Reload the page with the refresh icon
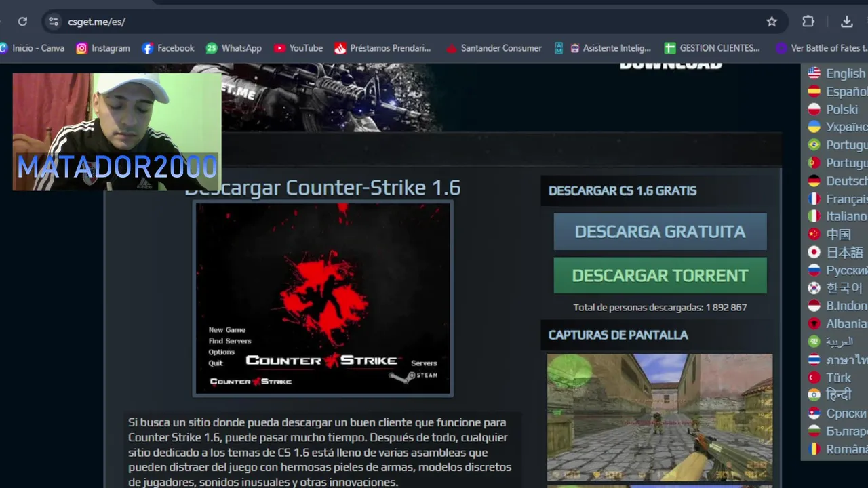This screenshot has width=868, height=488. tap(22, 22)
